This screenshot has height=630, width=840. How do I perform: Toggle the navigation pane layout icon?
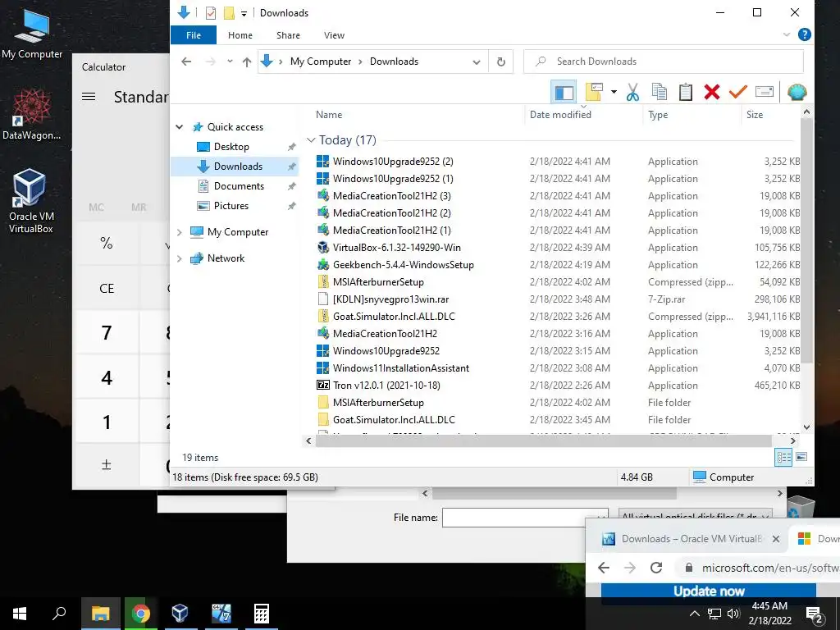click(564, 92)
